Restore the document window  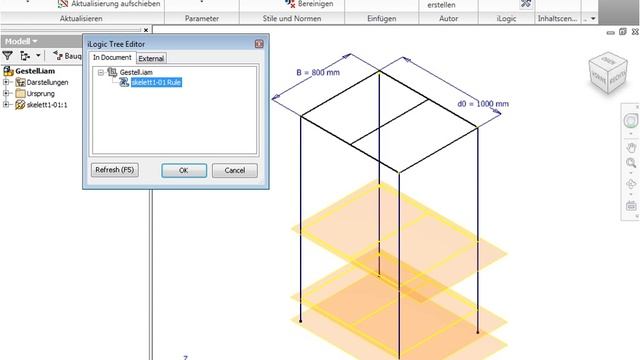pyautogui.click(x=622, y=32)
